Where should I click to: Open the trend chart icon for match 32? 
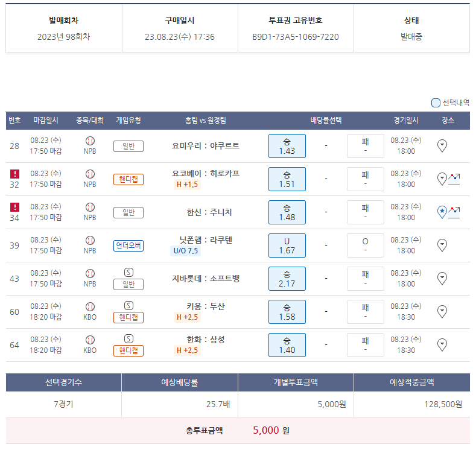(454, 179)
